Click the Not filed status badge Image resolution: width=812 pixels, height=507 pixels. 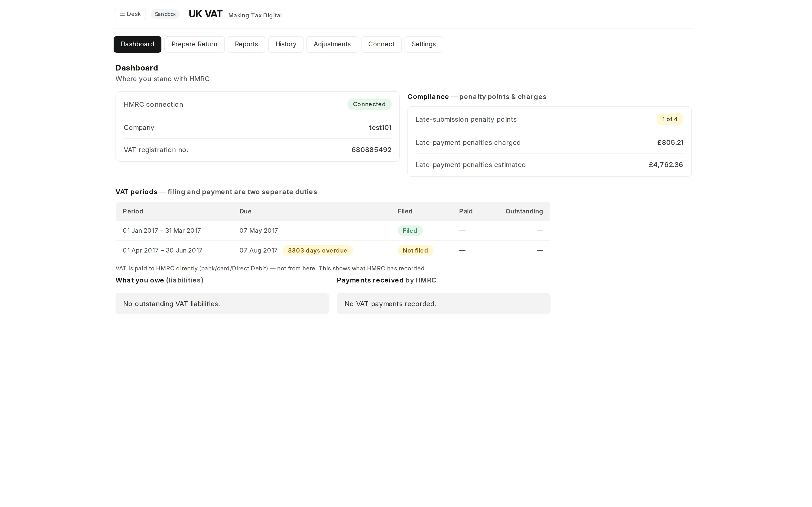coord(415,251)
